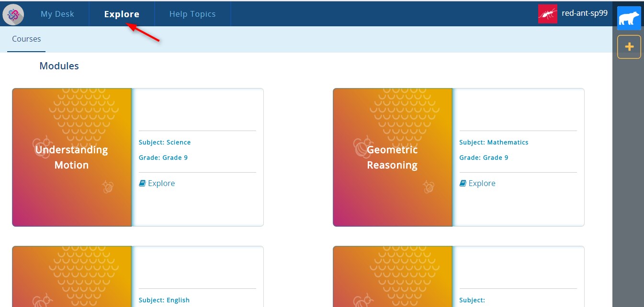Click the book icon on the Geometric Reasoning card
This screenshot has width=644, height=307.
(463, 183)
